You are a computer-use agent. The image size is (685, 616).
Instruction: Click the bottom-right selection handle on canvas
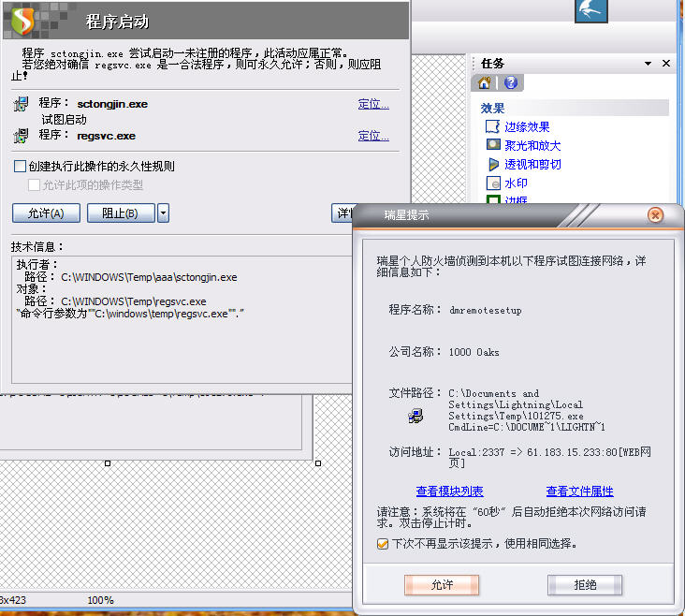click(x=318, y=463)
